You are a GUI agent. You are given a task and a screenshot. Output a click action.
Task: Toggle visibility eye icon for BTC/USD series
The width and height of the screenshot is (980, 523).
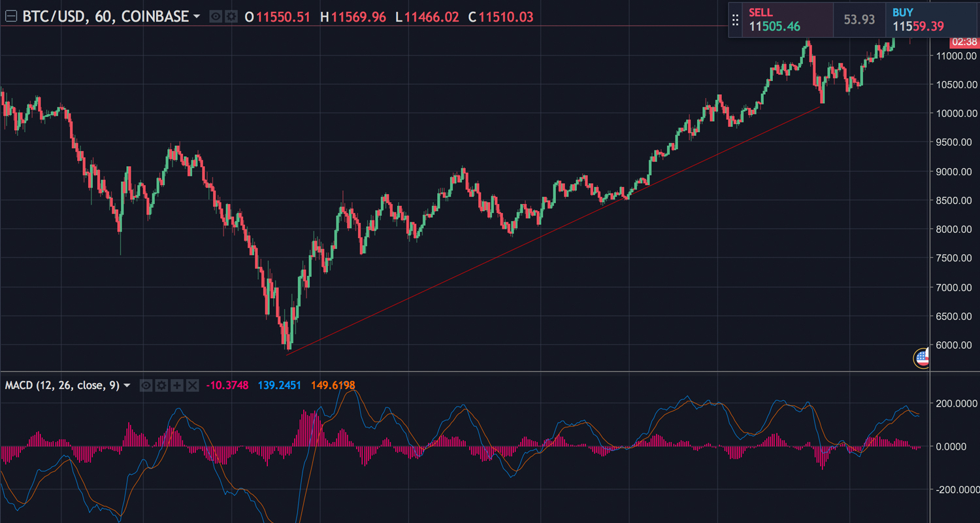point(216,17)
